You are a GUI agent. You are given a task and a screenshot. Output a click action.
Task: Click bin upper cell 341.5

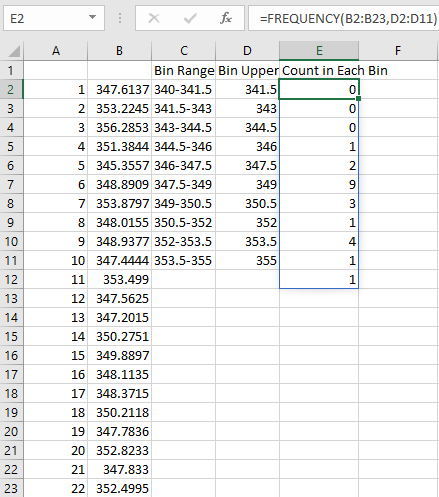point(248,89)
